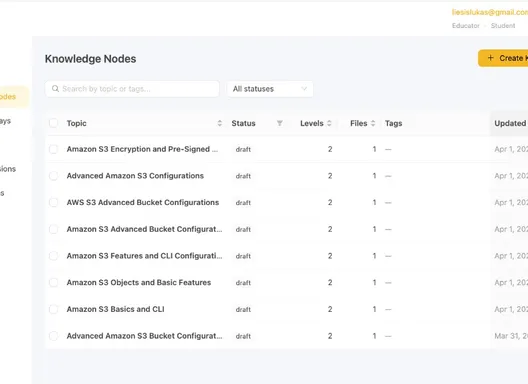Screen dimensions: 528x384
Task: Open Advanced Amazon S3 Configurations topic
Action: pos(135,175)
